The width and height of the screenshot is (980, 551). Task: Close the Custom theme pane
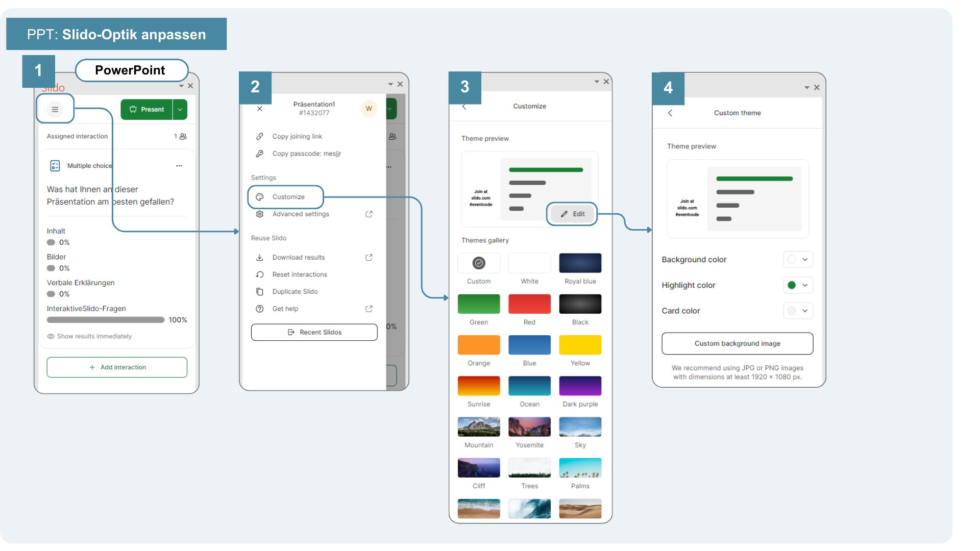[x=817, y=88]
